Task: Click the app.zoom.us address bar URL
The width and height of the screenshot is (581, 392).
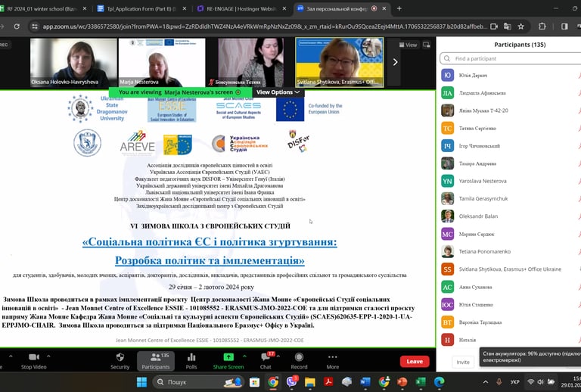Action: tap(265, 26)
